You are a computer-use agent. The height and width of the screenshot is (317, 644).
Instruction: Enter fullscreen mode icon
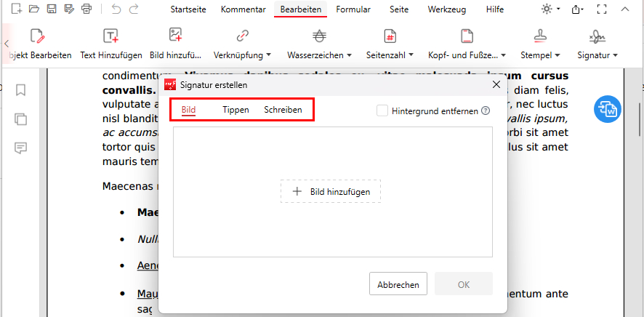tap(602, 9)
